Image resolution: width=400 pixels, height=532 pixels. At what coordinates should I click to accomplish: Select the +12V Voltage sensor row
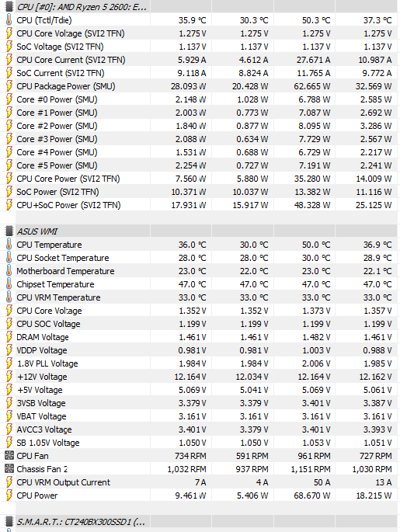[x=200, y=377]
